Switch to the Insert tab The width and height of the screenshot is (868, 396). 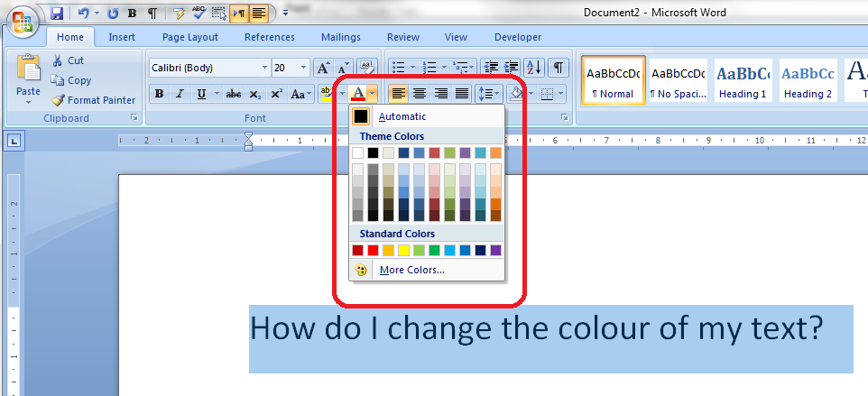pyautogui.click(x=122, y=37)
